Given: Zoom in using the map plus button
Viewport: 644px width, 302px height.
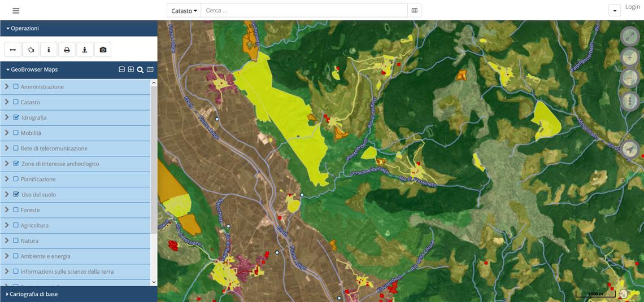Looking at the screenshot, I should [629, 57].
